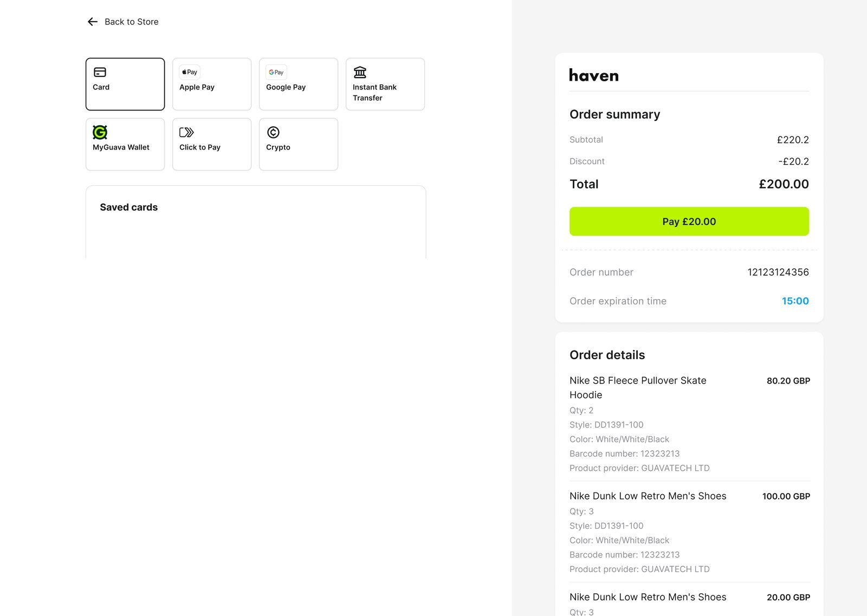Click the Order expiration time label
This screenshot has height=616, width=867.
(x=618, y=301)
